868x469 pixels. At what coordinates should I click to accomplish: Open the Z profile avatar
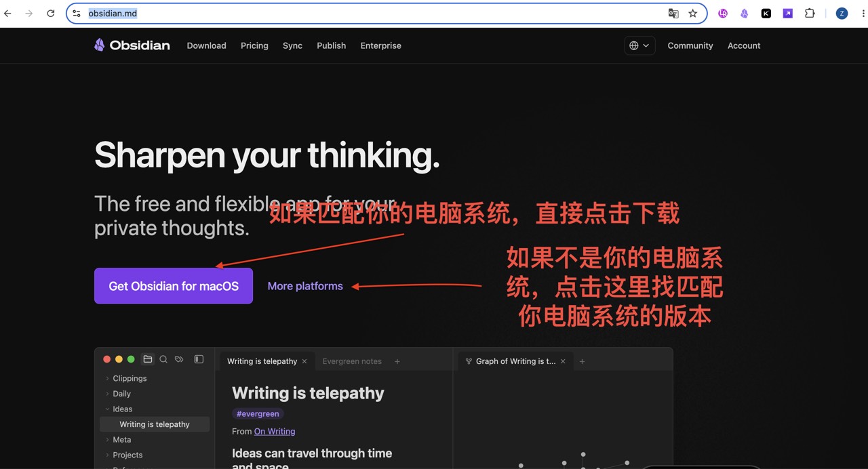842,14
